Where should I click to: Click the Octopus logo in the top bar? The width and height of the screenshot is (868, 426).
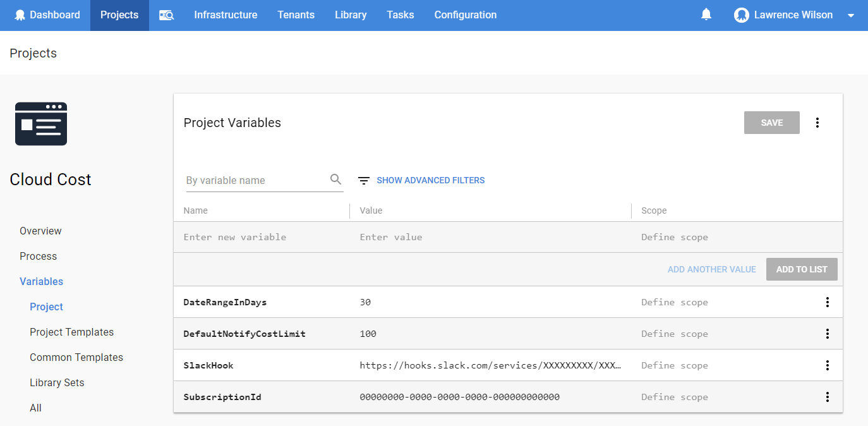coord(18,15)
